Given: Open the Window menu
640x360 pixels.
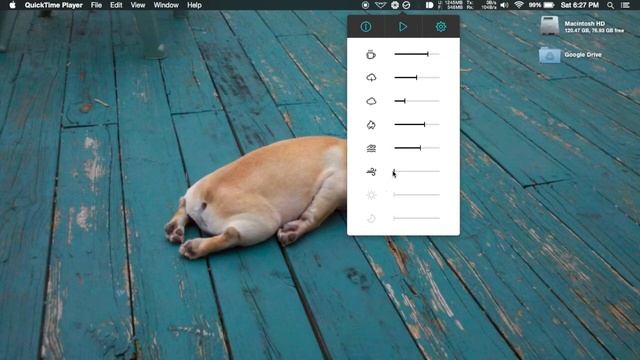Looking at the screenshot, I should click(166, 5).
